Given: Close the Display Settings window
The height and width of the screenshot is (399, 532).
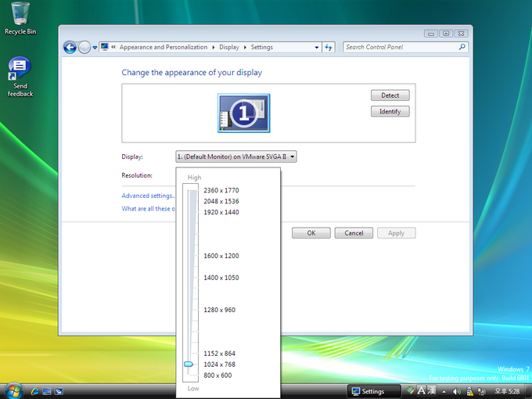Looking at the screenshot, I should 461,34.
